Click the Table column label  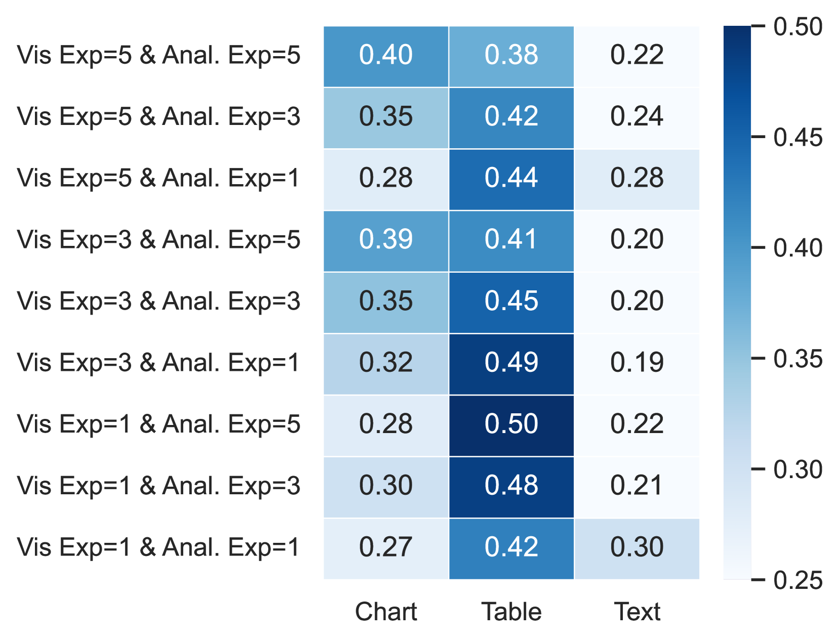click(511, 612)
